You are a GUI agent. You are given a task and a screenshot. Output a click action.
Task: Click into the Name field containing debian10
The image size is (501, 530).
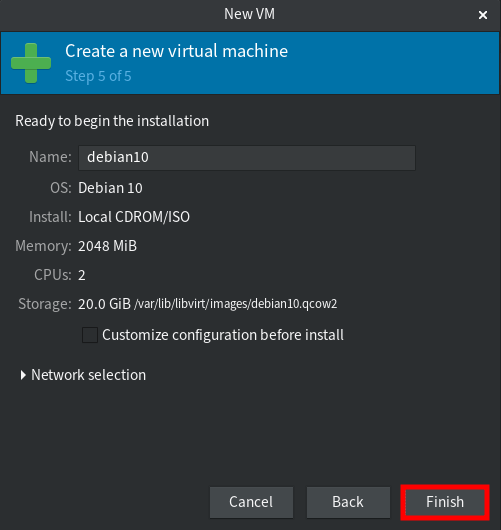(x=247, y=158)
